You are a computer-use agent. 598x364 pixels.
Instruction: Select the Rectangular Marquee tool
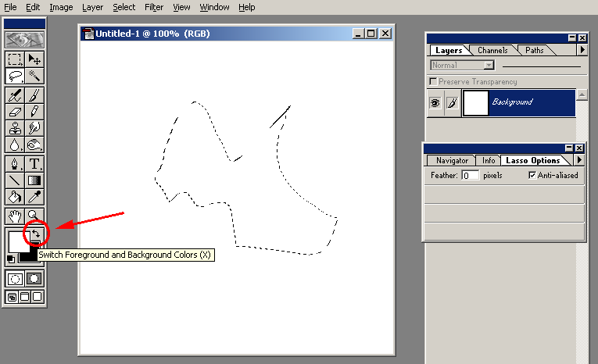[15, 59]
